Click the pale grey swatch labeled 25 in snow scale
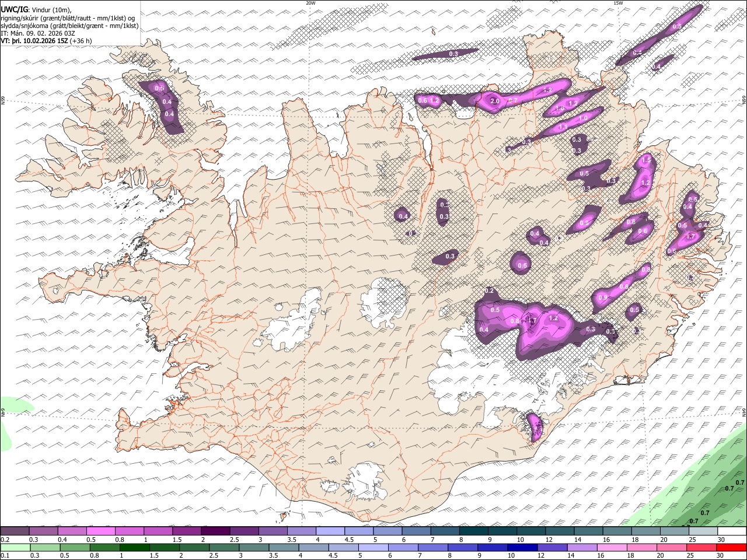This screenshot has height=560, width=747. [x=703, y=531]
